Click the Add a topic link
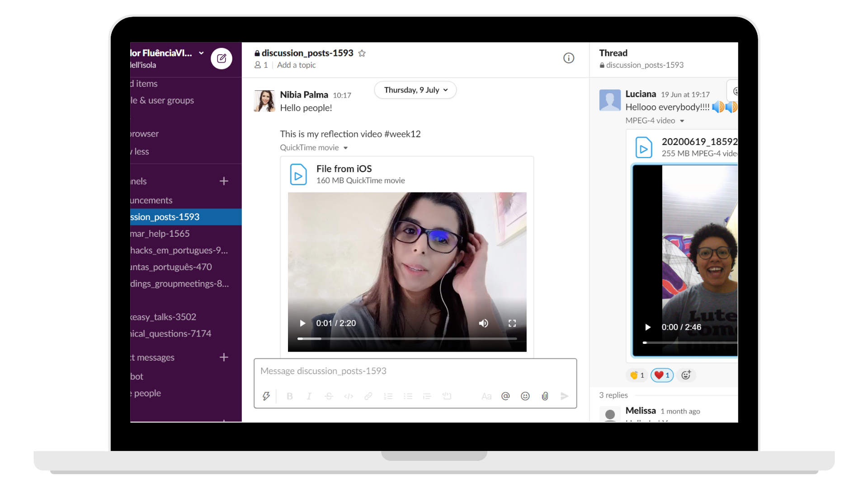Viewport: 868px width, 488px height. click(296, 65)
